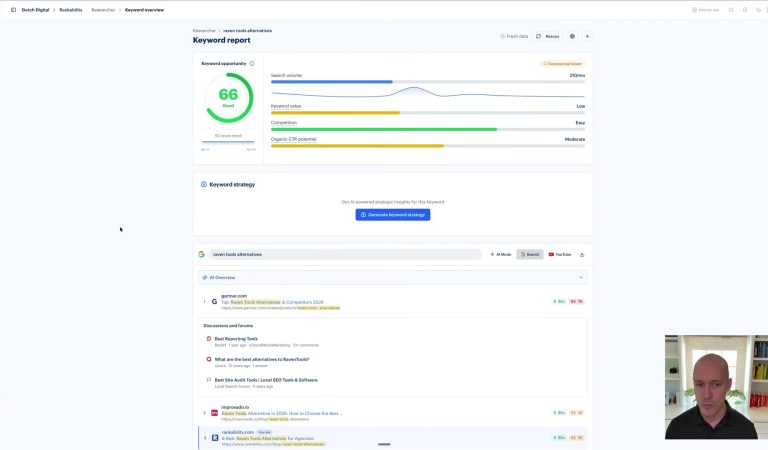Image resolution: width=768 pixels, height=450 pixels.
Task: Click the raven tools alternatives search field
Action: pyautogui.click(x=345, y=254)
